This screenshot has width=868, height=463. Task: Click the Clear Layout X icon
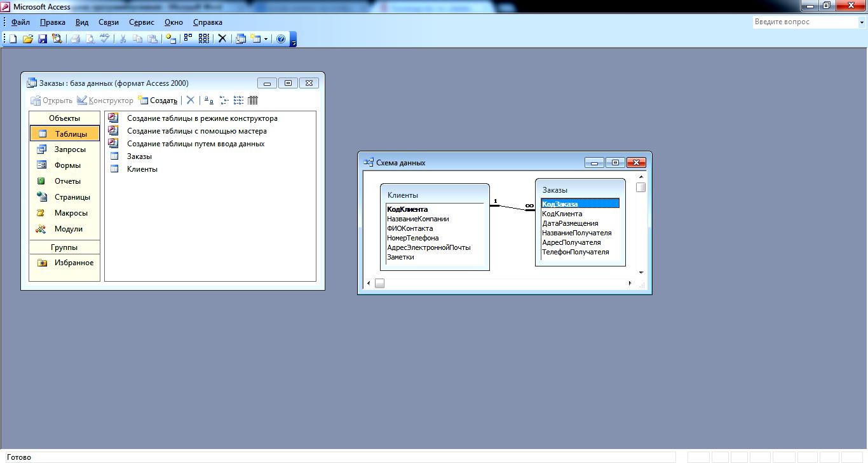click(x=222, y=39)
